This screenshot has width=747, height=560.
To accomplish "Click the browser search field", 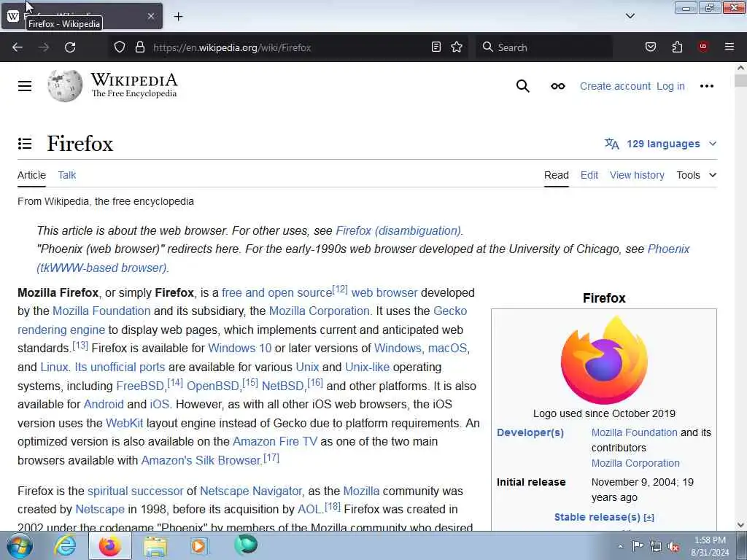I will pos(544,47).
